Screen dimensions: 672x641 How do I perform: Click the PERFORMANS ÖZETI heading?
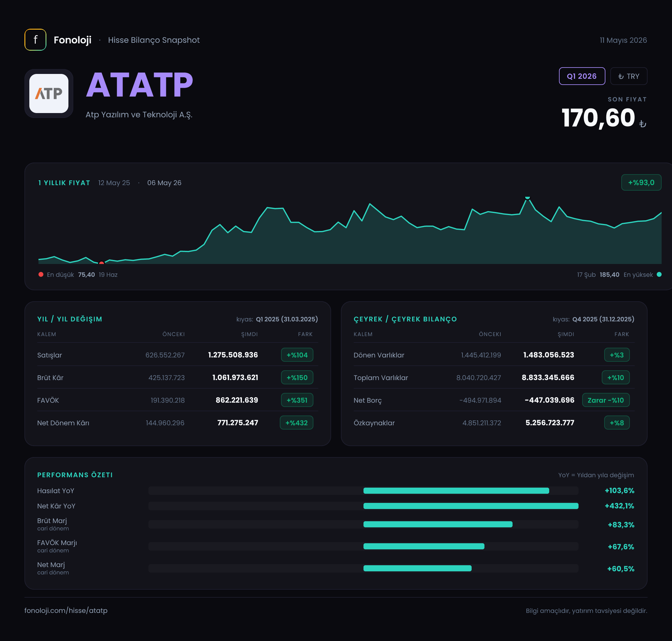[x=75, y=474]
